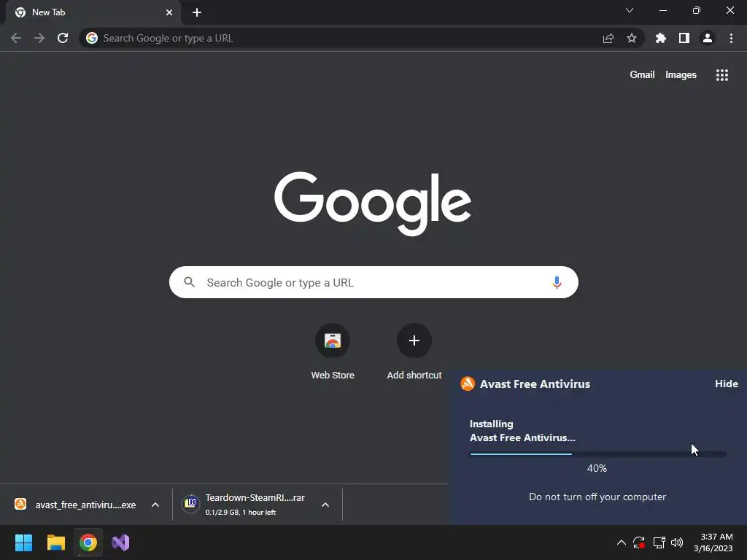Hide the Avast installer popup
Screen dimensions: 747x560
[x=726, y=384]
